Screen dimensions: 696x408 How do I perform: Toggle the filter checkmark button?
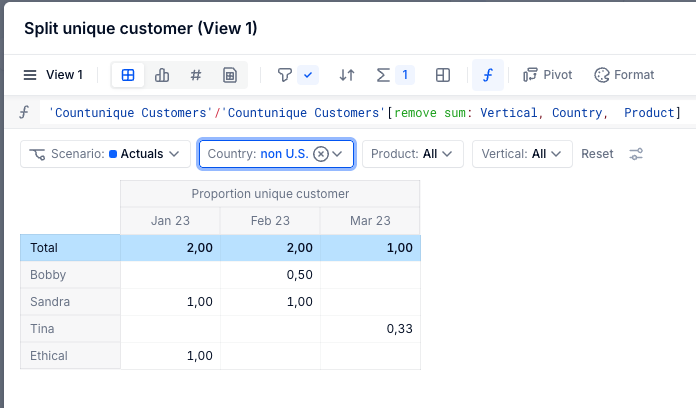click(x=308, y=75)
